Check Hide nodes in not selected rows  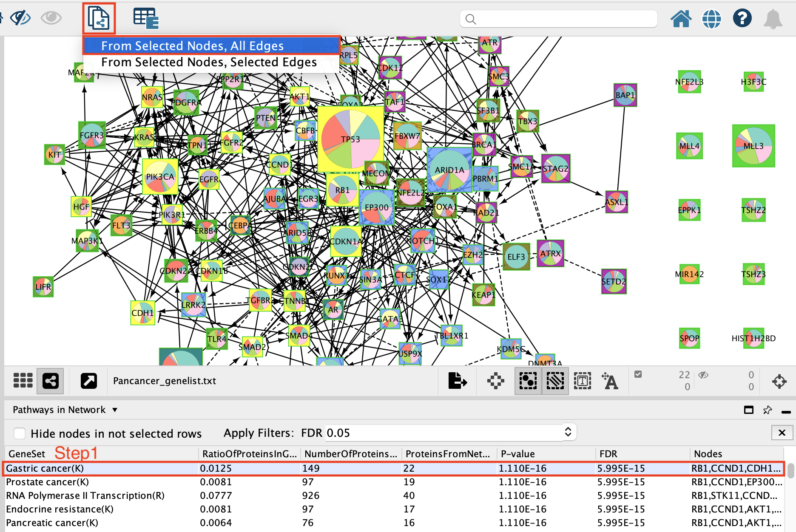point(20,433)
